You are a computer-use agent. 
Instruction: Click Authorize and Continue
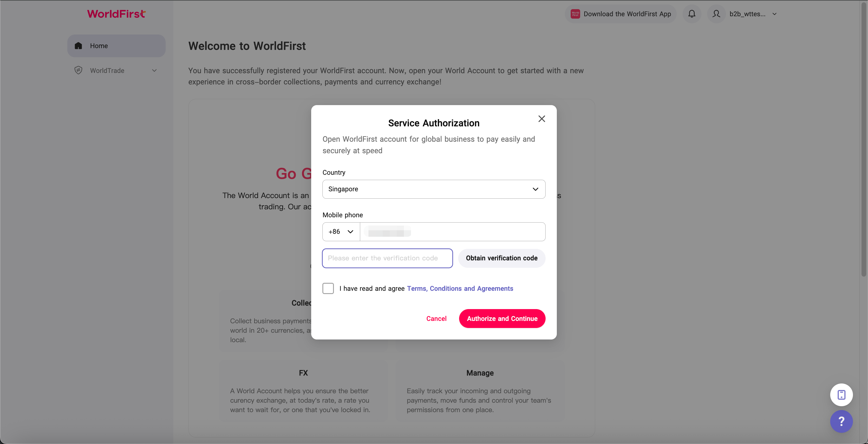click(502, 318)
